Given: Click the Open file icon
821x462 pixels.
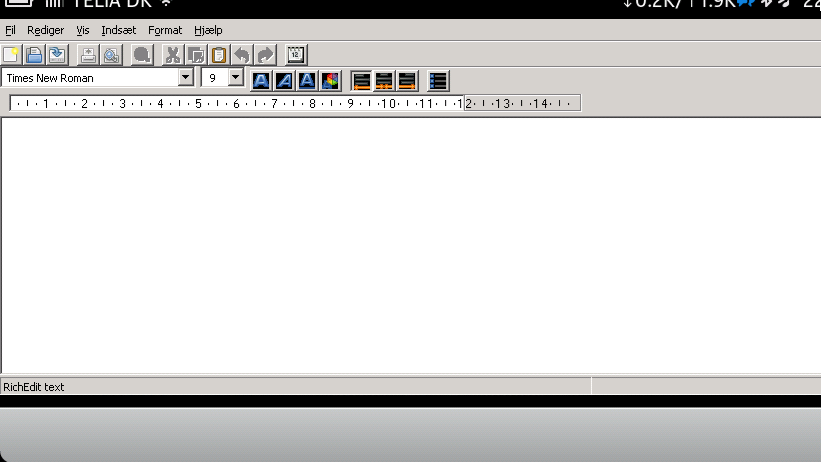Looking at the screenshot, I should click(x=34, y=55).
